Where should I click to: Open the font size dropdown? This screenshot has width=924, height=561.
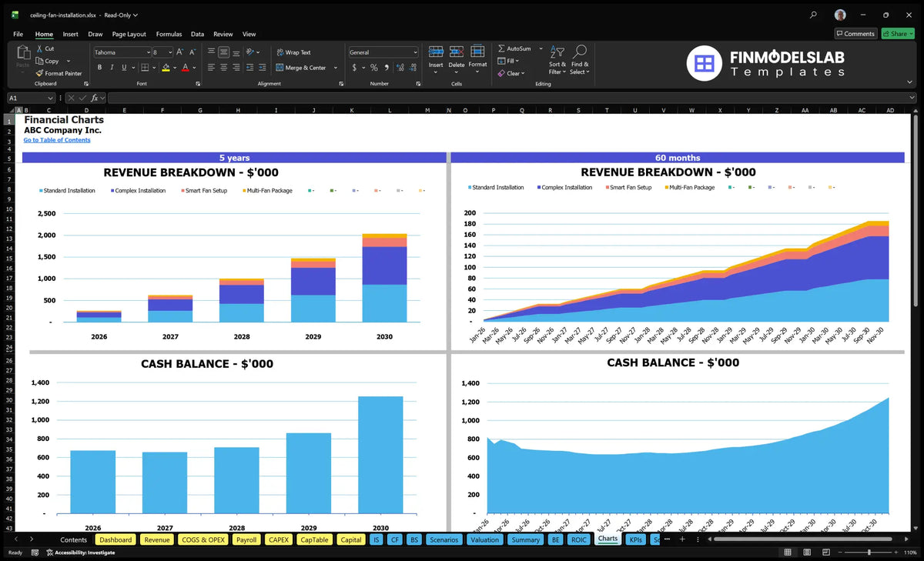click(169, 52)
